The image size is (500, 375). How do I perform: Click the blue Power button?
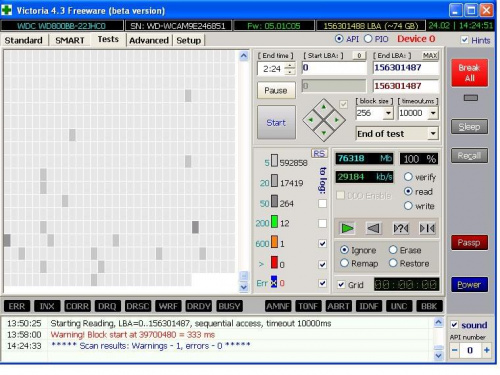coord(469,285)
